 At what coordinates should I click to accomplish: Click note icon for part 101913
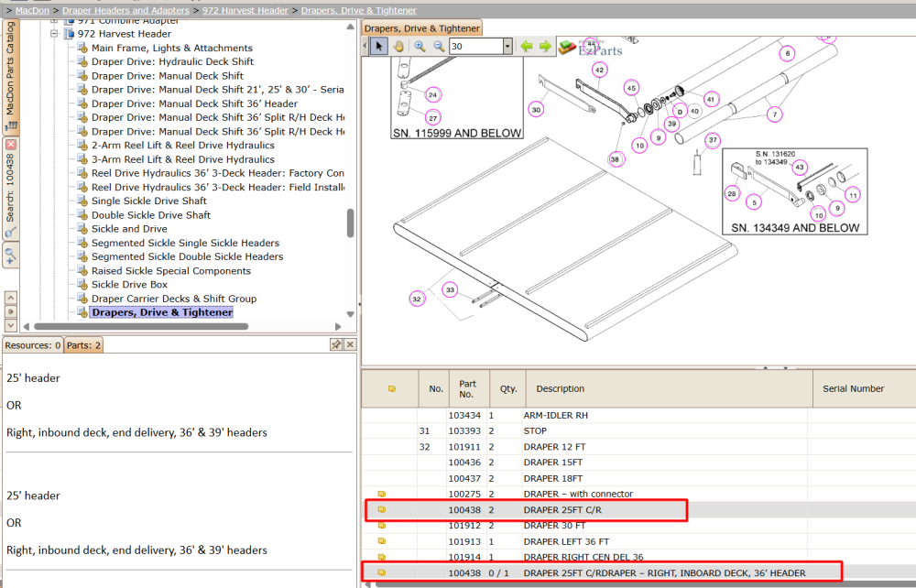[x=382, y=541]
